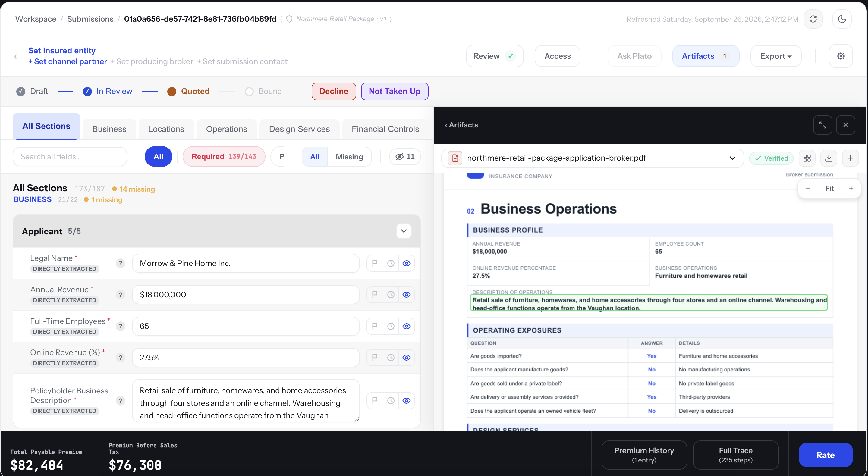Switch to the Business tab

click(109, 129)
